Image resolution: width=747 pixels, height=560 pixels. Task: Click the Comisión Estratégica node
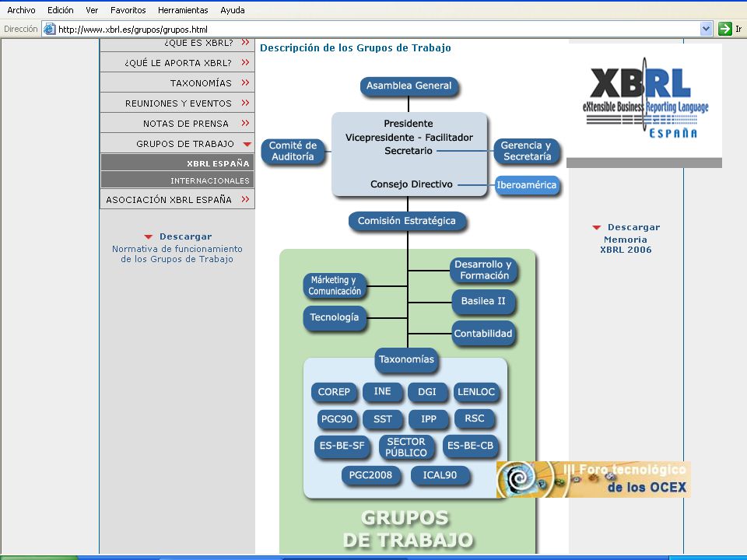(407, 221)
